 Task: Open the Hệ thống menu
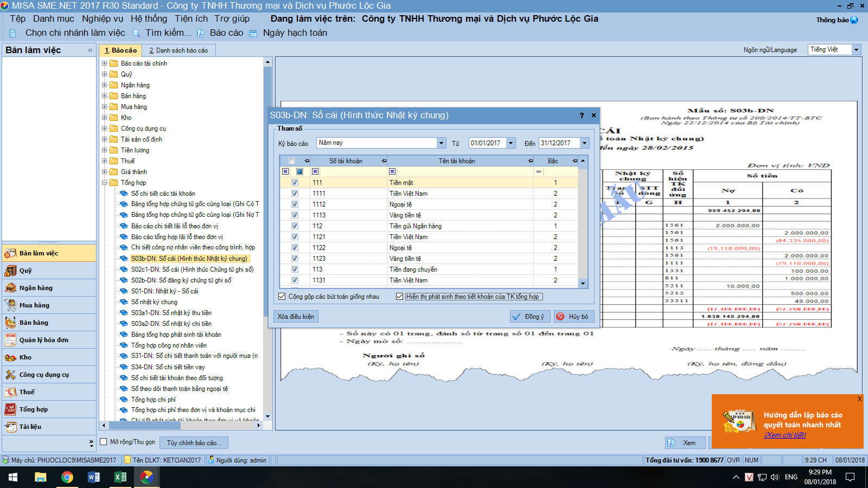(x=149, y=19)
